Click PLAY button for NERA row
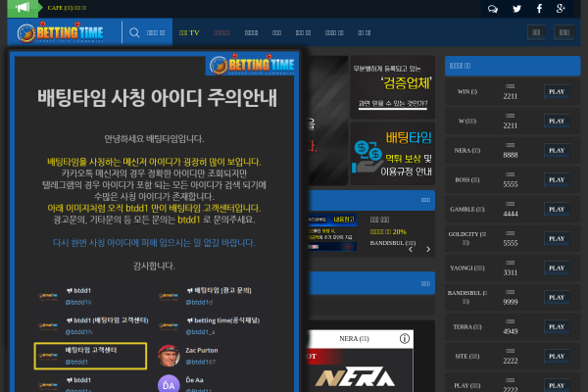Image resolution: width=588 pixels, height=392 pixels. coord(557,150)
